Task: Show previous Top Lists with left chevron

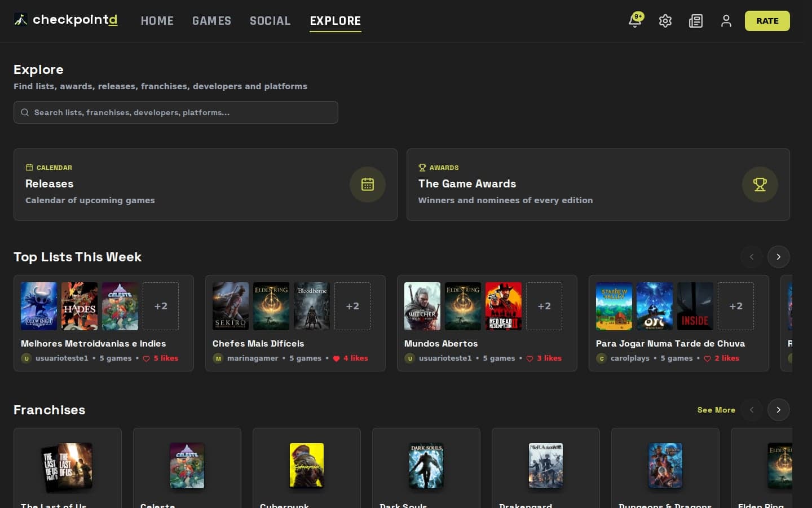Action: tap(752, 257)
